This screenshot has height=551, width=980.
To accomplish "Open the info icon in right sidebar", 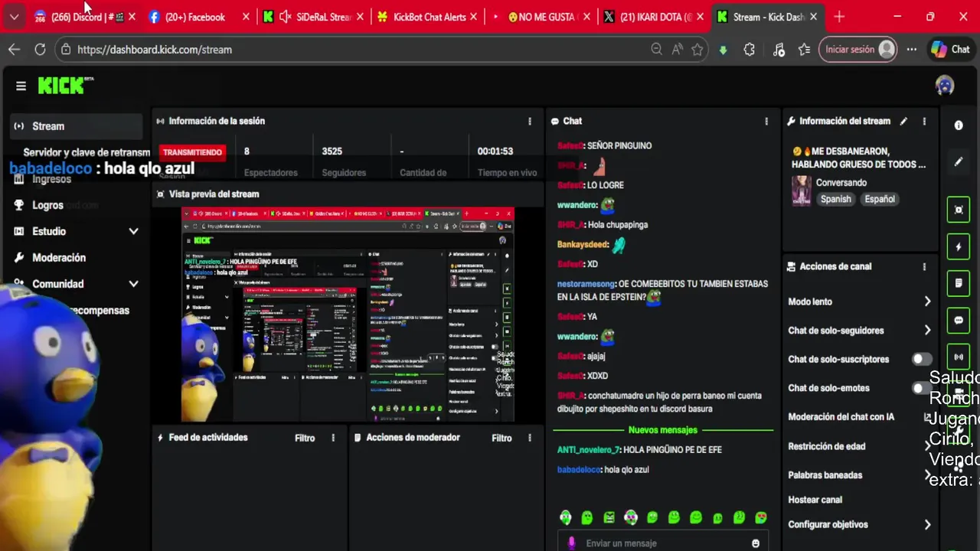I will click(x=959, y=126).
